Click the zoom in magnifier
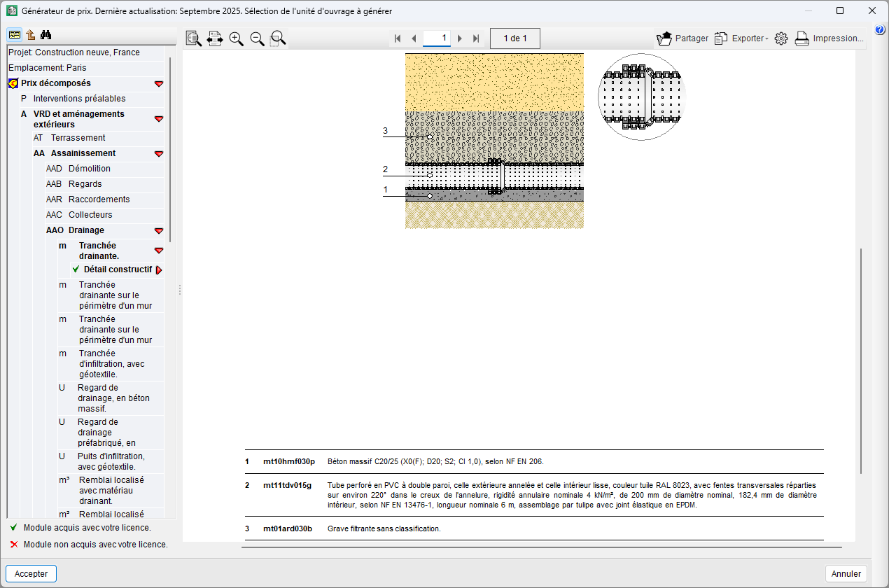 click(x=236, y=39)
